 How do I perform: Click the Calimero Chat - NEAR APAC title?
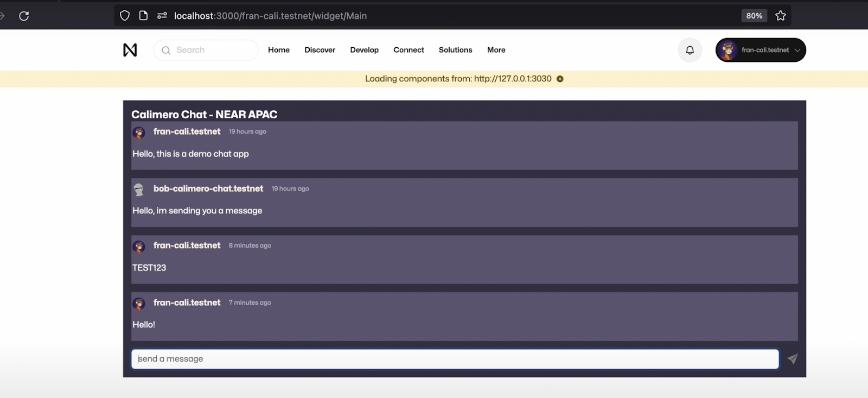(204, 115)
